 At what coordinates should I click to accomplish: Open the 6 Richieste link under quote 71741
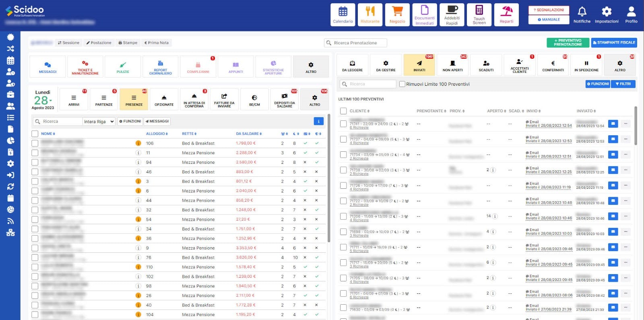(359, 128)
